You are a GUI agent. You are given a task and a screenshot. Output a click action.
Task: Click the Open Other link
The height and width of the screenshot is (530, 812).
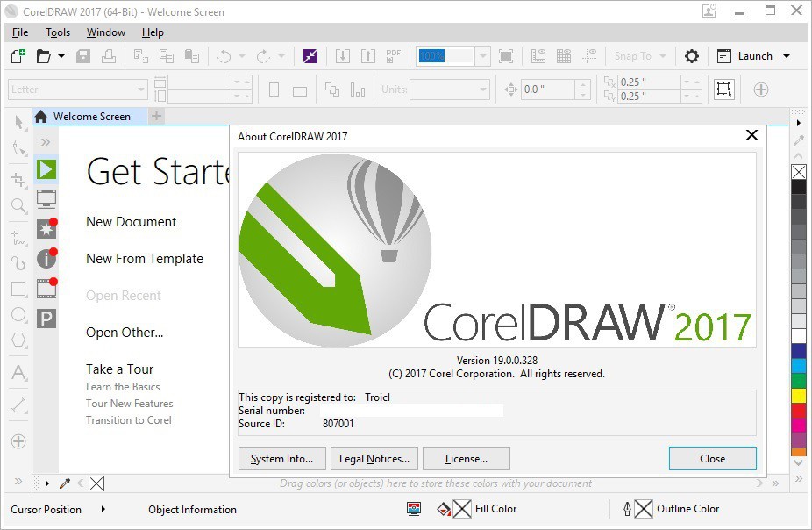(x=125, y=333)
